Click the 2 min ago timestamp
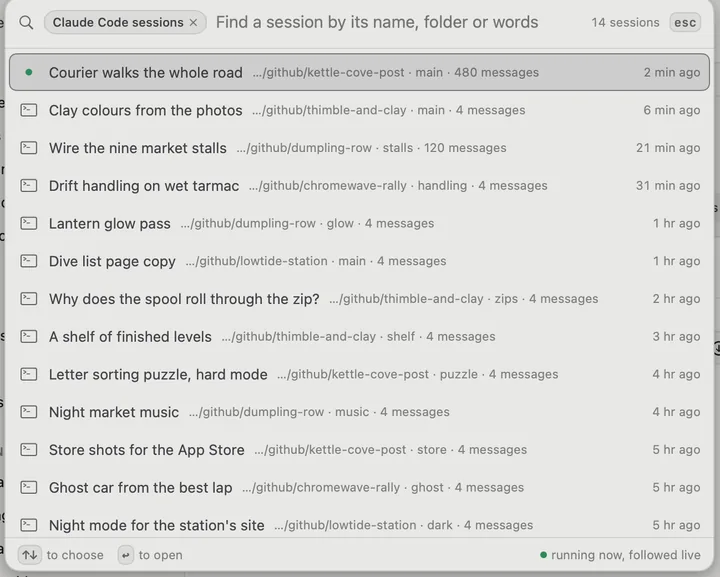Image resolution: width=720 pixels, height=577 pixels. [672, 73]
